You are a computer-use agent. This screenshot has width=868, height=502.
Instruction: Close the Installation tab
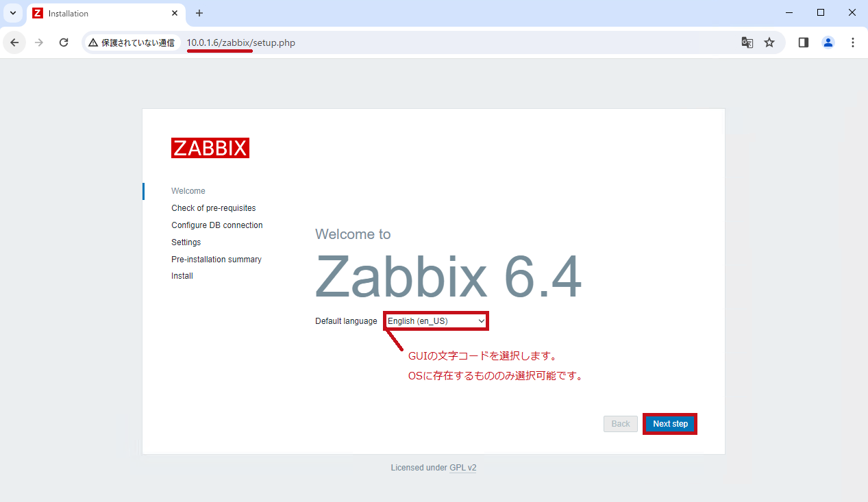tap(175, 13)
